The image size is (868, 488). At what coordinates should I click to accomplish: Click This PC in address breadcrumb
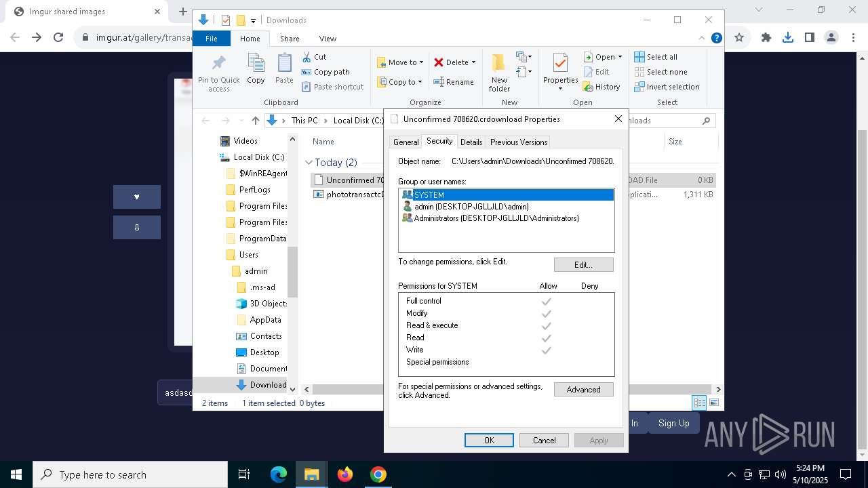[x=304, y=121]
